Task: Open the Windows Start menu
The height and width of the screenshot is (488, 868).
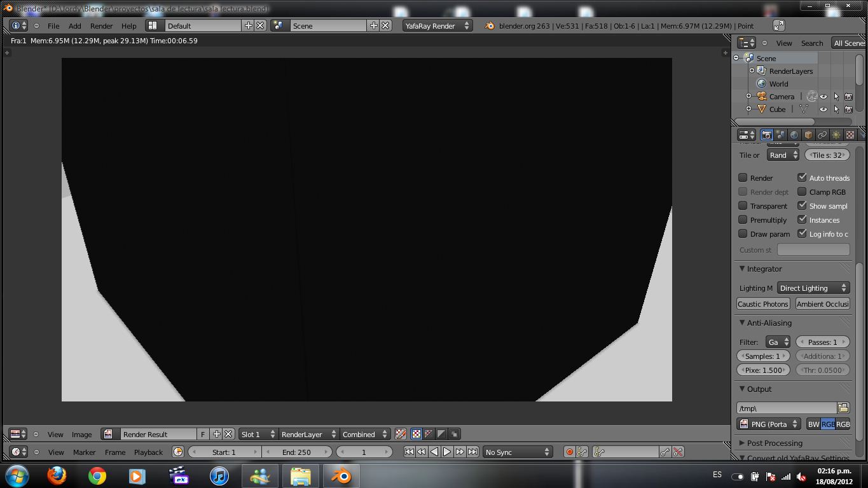Action: tap(17, 476)
